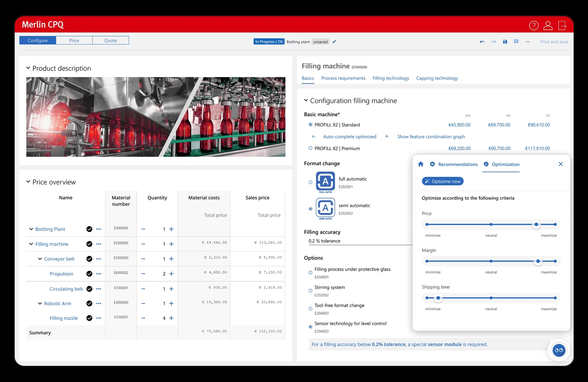Switch to the Price tab
Image resolution: width=588 pixels, height=382 pixels.
74,40
